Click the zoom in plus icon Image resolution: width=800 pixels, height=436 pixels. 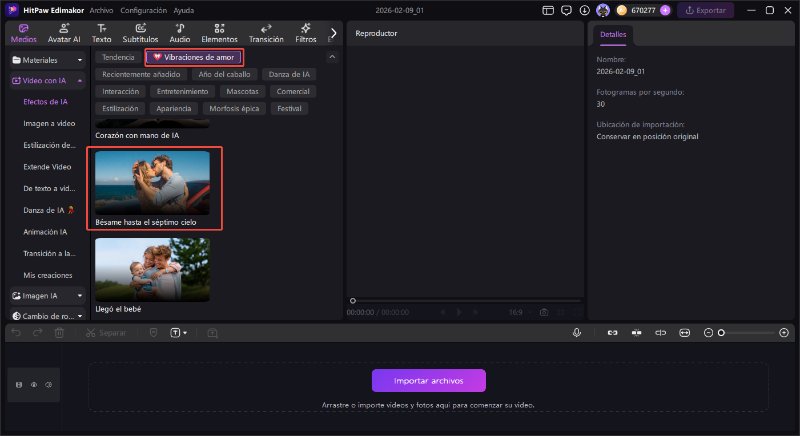784,333
